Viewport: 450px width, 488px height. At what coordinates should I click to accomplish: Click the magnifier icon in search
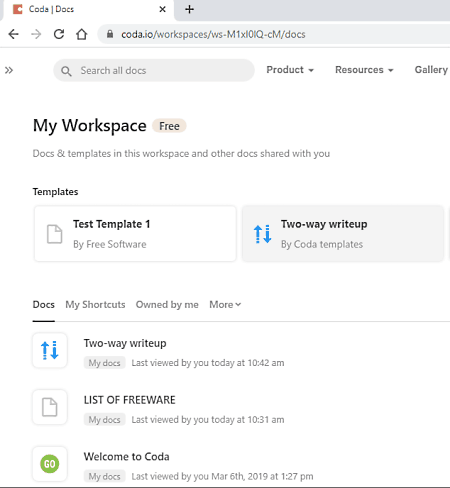(x=66, y=71)
